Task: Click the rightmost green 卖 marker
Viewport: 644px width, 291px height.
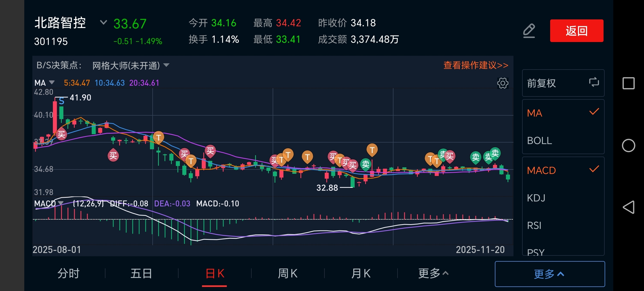Action: click(x=495, y=153)
